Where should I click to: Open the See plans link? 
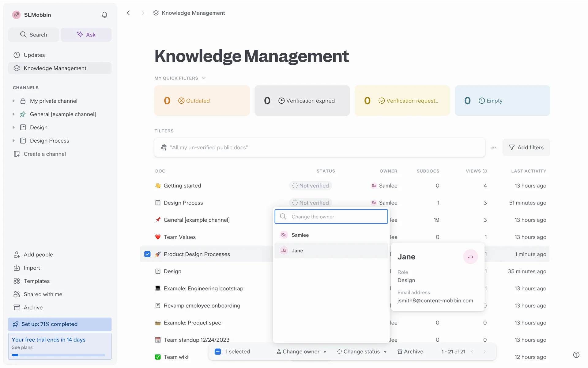click(x=22, y=347)
